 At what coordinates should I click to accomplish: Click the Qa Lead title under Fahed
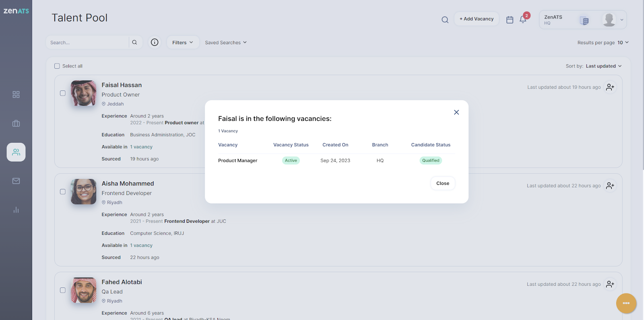pos(112,292)
